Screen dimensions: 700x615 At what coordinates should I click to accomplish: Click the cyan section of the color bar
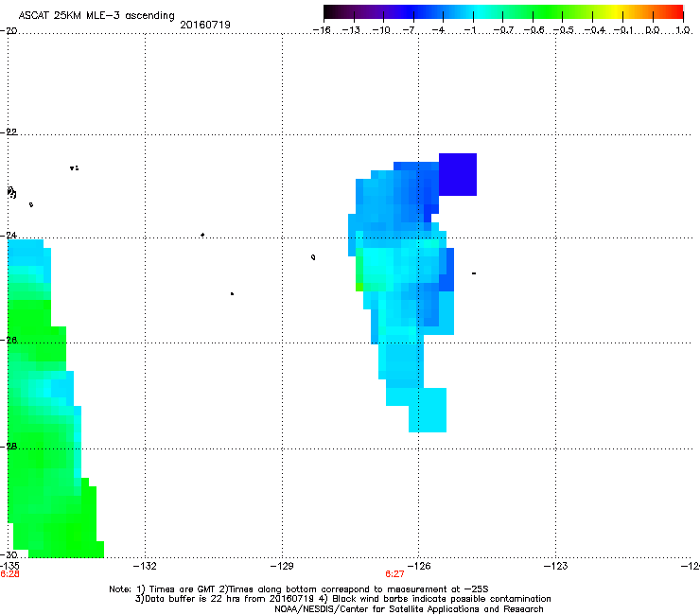click(480, 11)
